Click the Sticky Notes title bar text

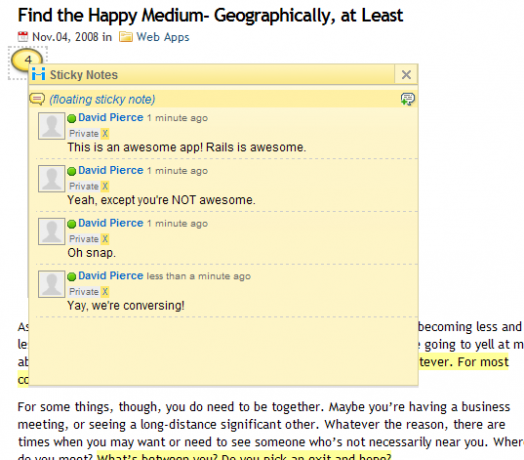click(84, 75)
